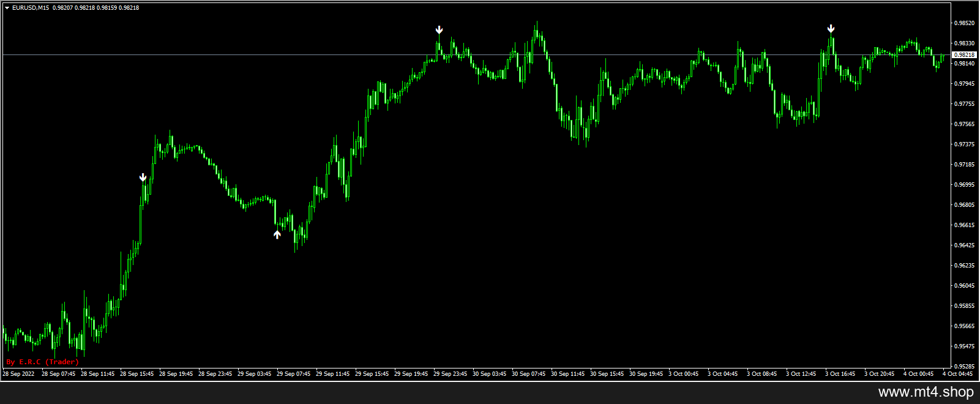Click the '3 Oct 20:45' time axis label
Image resolution: width=980 pixels, height=404 pixels.
click(x=879, y=374)
